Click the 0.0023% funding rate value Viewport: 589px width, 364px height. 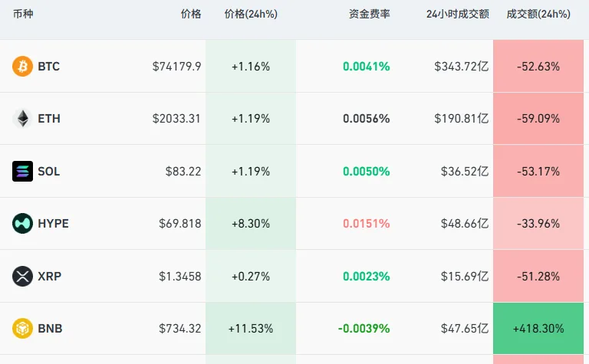point(367,276)
